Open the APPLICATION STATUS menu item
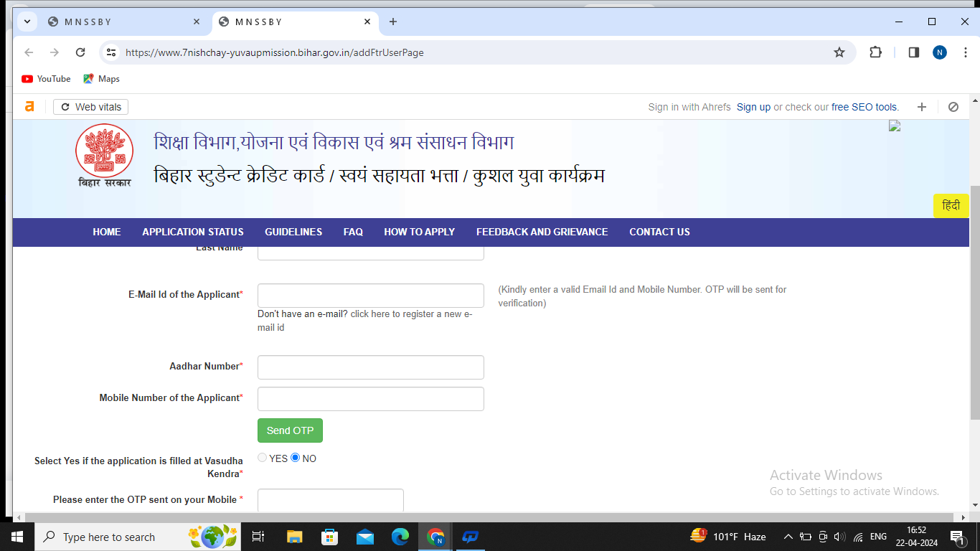Screen dimensions: 980x551 [192, 232]
